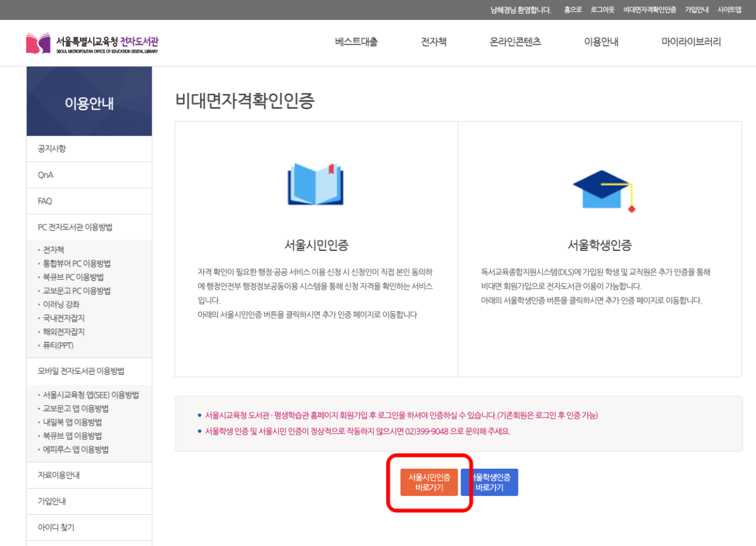756x546 pixels.
Task: Open 교보문고 PC 이용방법 sidebar link
Action: [77, 290]
